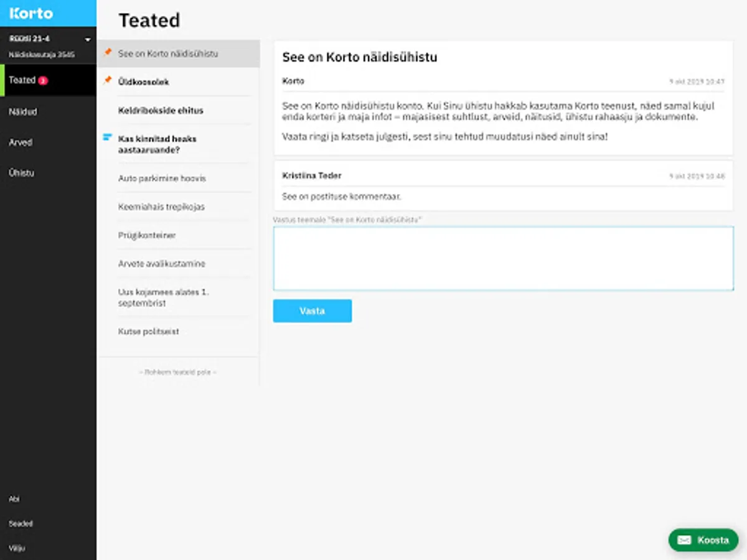The height and width of the screenshot is (560, 747).
Task: Open Abi help link
Action: (14, 499)
